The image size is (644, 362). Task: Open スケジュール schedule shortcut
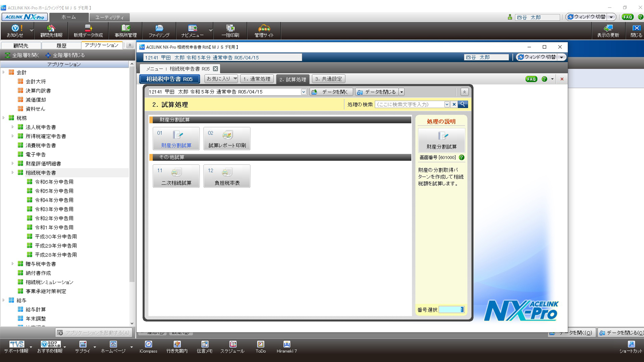[232, 347]
